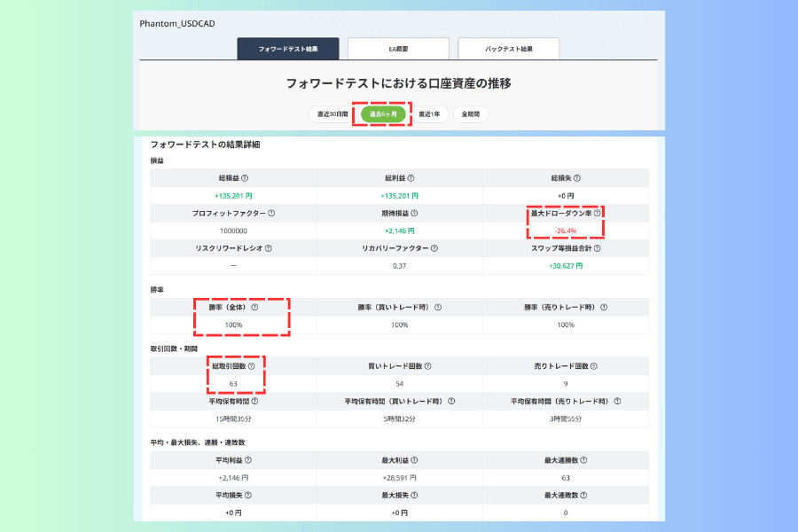
Task: Click help icon next to 最大損失
Action: pos(414,496)
